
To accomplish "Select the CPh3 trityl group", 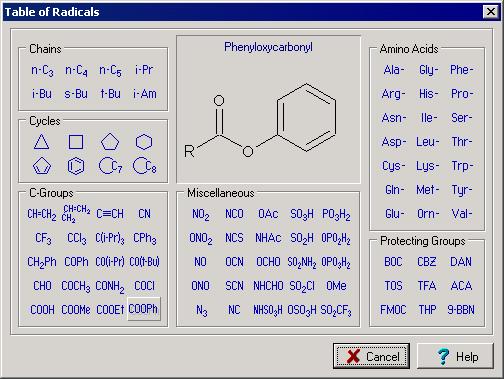I will [145, 238].
